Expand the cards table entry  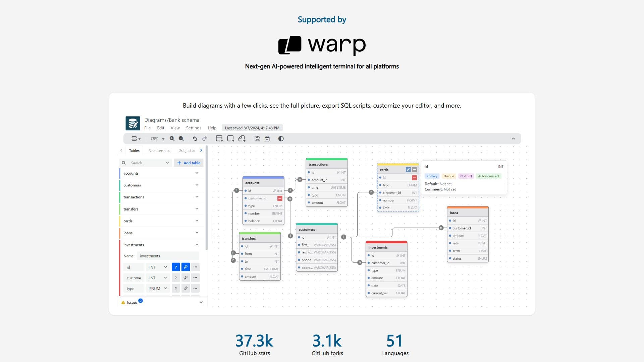click(197, 221)
